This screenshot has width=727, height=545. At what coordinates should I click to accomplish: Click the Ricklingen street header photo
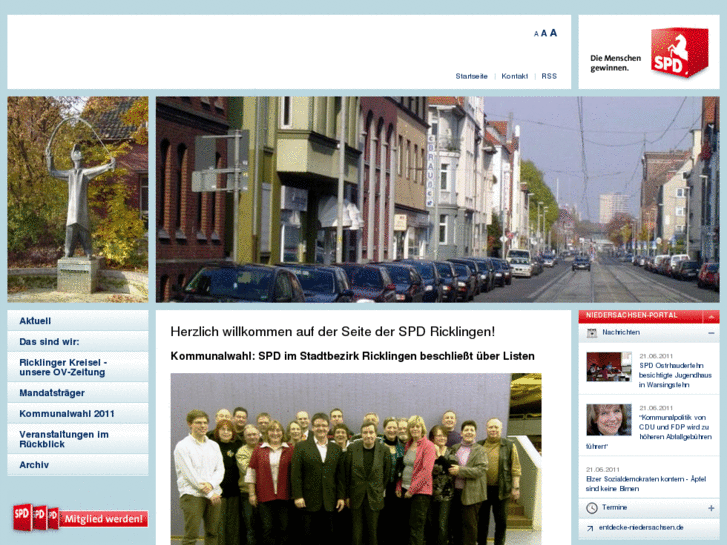438,199
